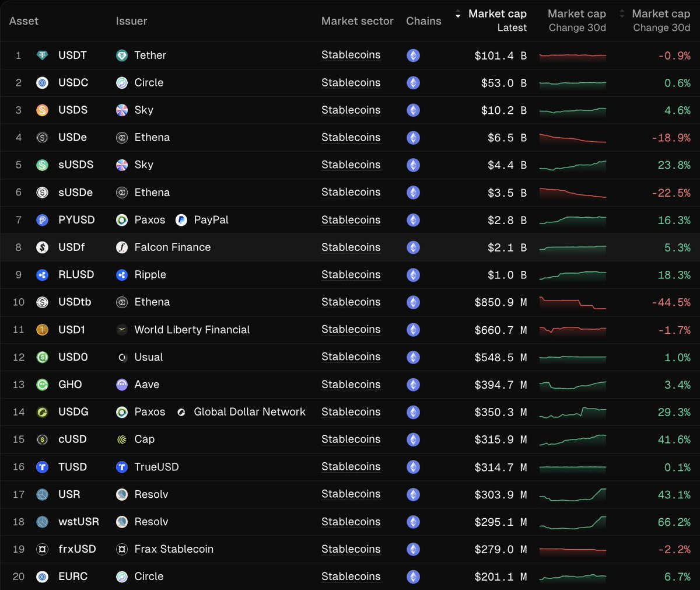Click the Issuer column header
700x590 pixels.
131,21
